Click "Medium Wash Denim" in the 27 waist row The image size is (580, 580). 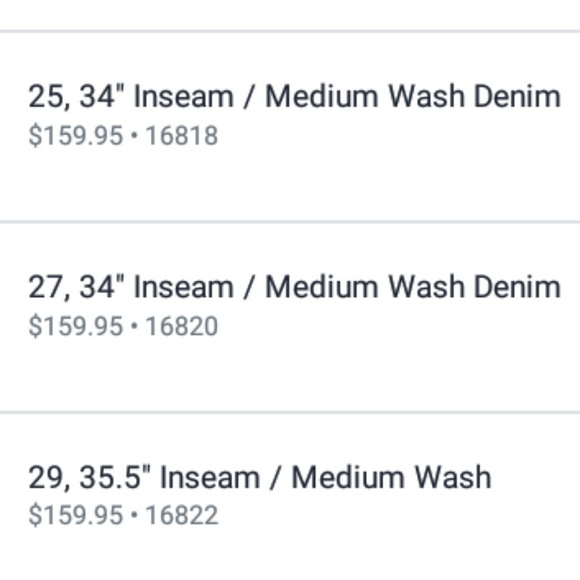(413, 287)
